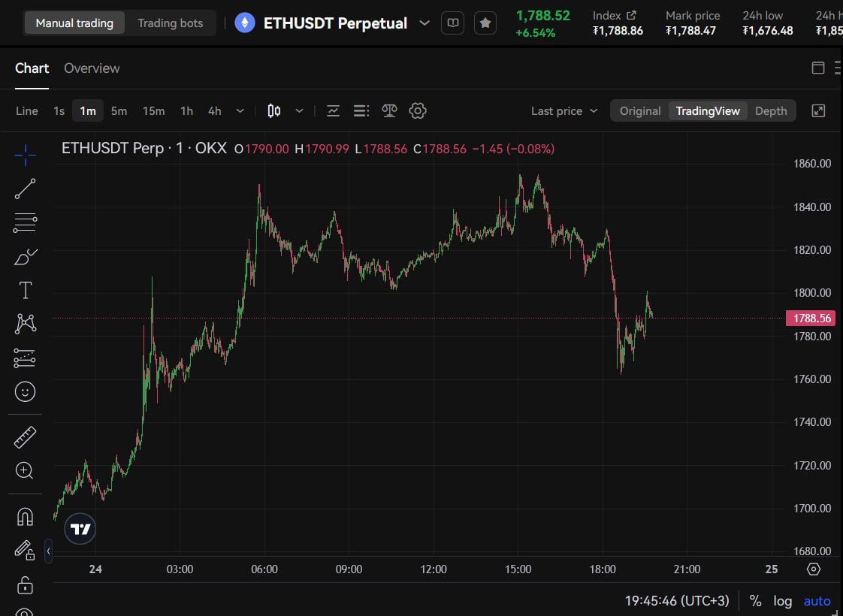Toggle auto scale mode
The image size is (843, 616).
tap(817, 601)
